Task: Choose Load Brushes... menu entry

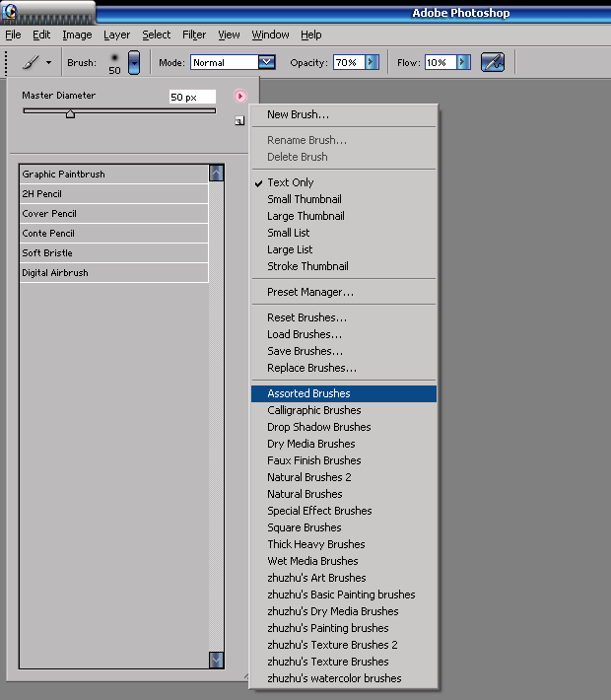Action: coord(344,334)
